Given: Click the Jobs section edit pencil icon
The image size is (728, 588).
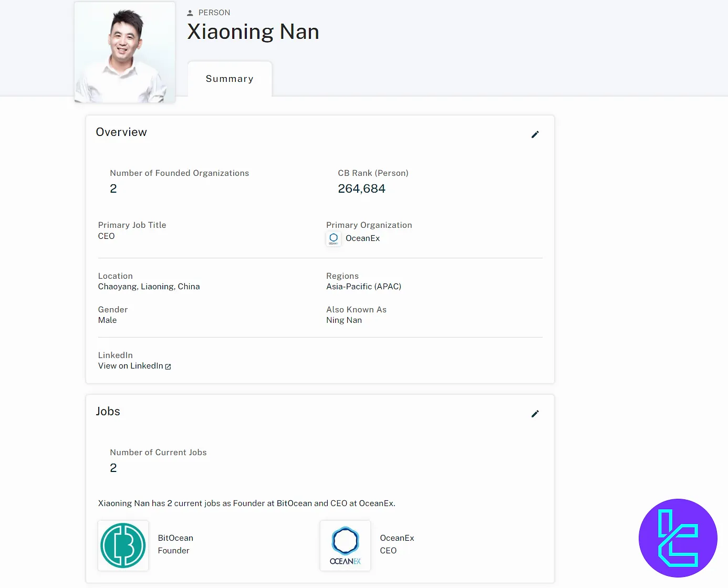Looking at the screenshot, I should pyautogui.click(x=535, y=414).
